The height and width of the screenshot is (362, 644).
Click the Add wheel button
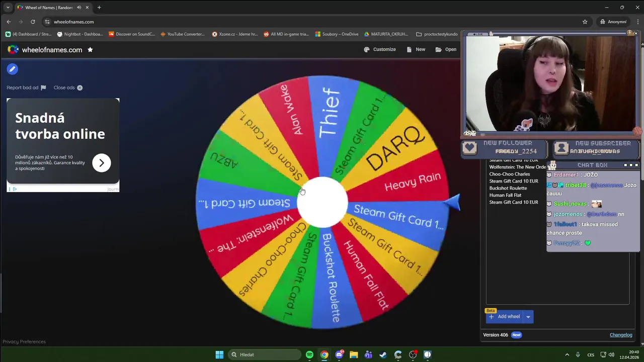click(x=505, y=317)
